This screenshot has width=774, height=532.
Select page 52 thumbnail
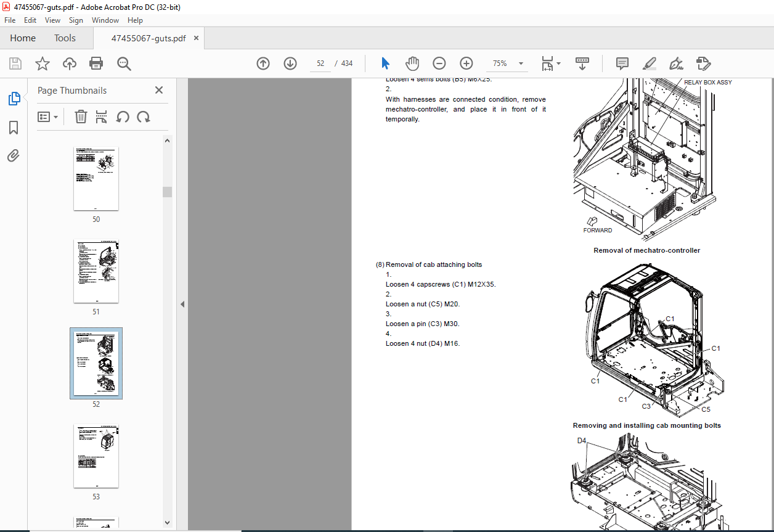96,364
